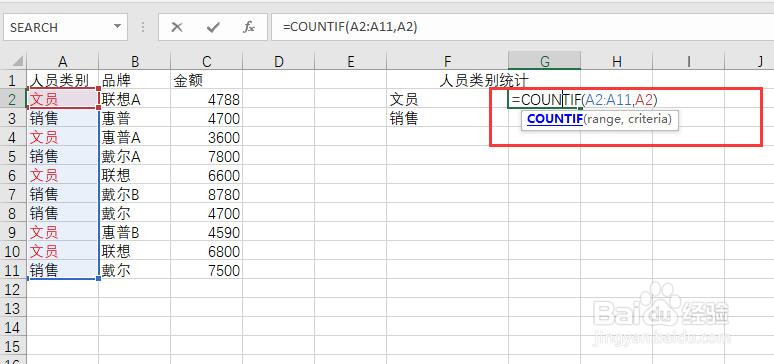Click the Select All corner triangle
The width and height of the screenshot is (774, 364).
pos(13,61)
